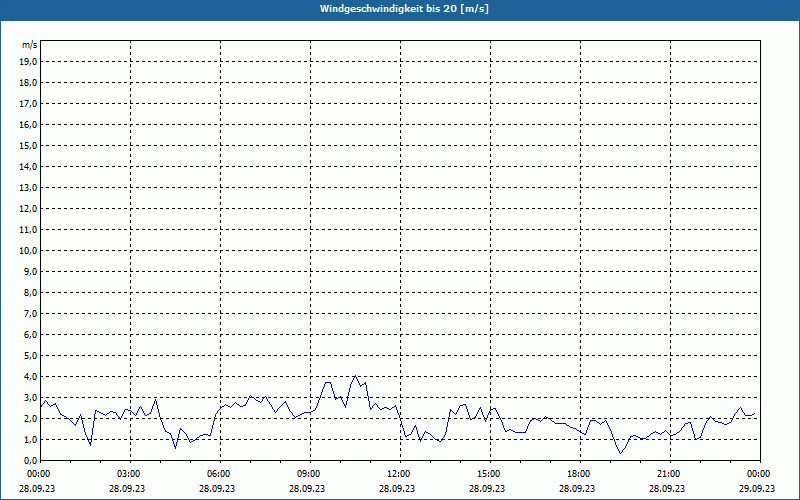
Task: Pick the y-axis tick label '15,0'
Action: click(x=29, y=145)
